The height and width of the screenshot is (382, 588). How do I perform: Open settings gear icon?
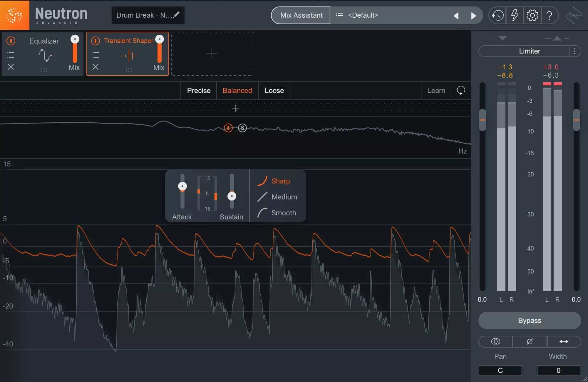532,15
